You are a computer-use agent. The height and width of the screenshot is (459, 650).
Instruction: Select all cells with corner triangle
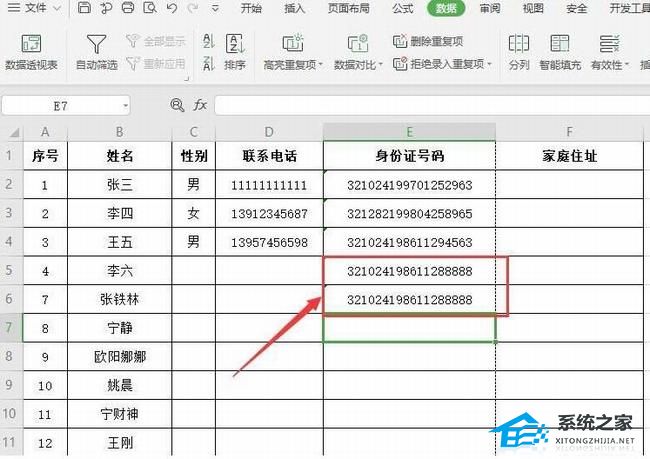point(12,132)
